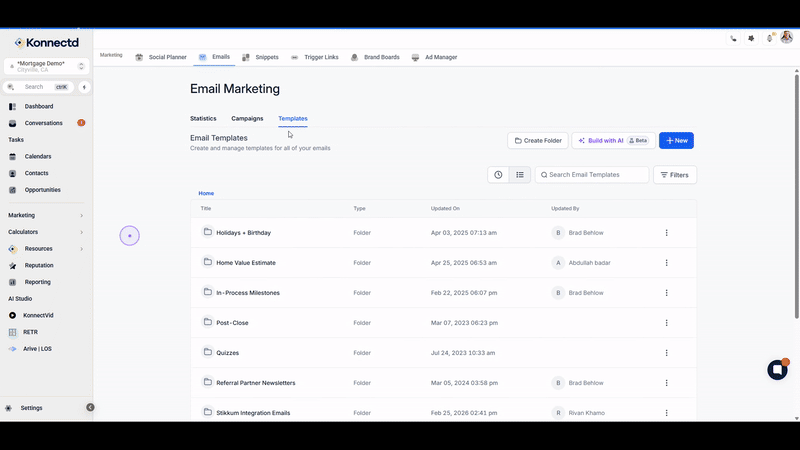
Task: Click the page vertical scrollbar
Action: tap(796, 196)
